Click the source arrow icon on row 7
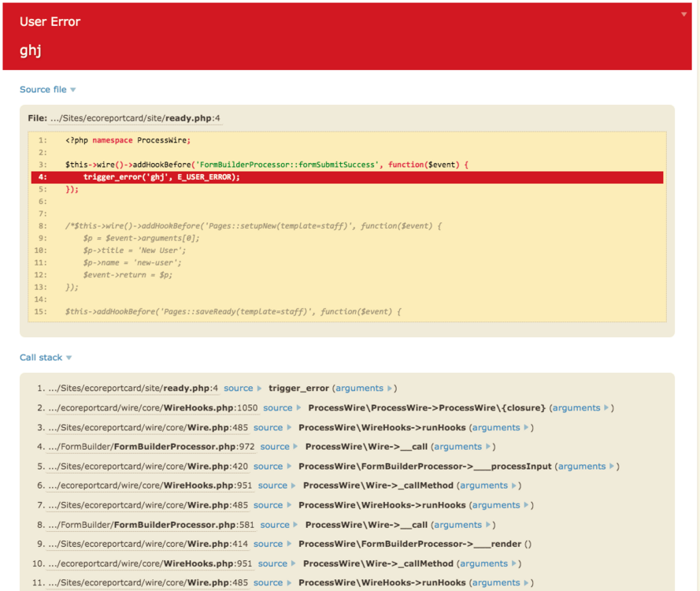 pos(289,505)
